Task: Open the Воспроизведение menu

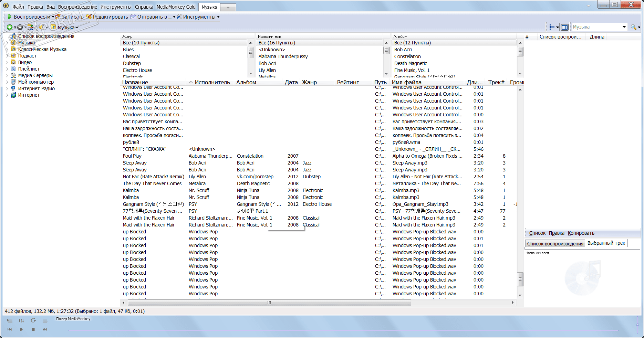Action: (77, 7)
